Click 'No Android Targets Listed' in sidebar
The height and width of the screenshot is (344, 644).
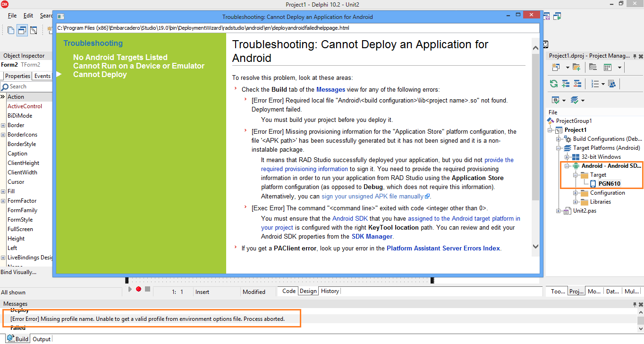click(120, 57)
